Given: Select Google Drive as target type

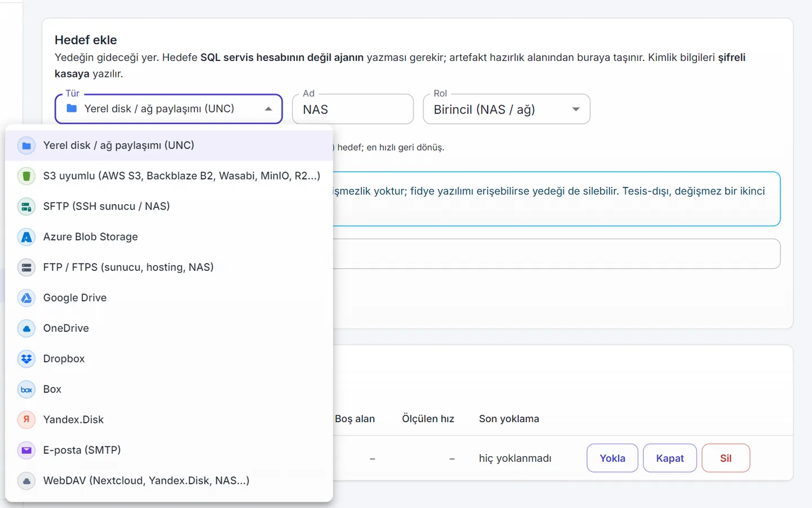Looking at the screenshot, I should [x=169, y=298].
